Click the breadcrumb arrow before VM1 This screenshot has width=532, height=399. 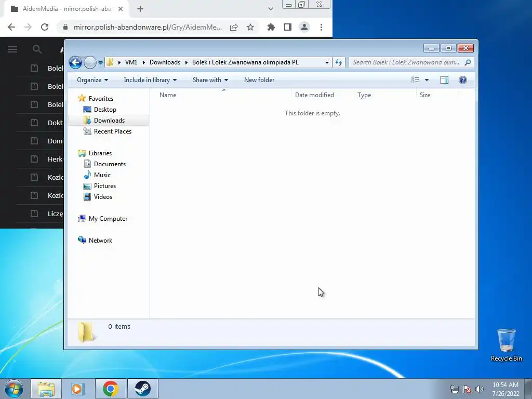click(x=119, y=62)
